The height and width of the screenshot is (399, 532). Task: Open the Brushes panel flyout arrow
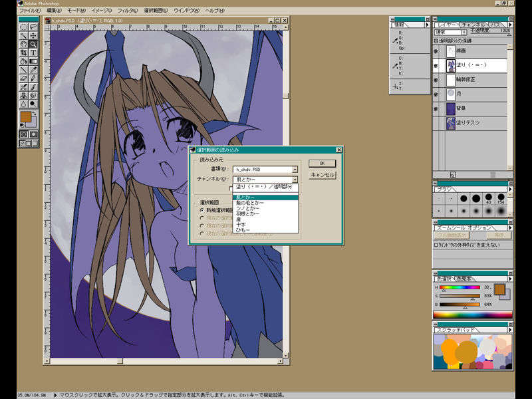pos(509,189)
